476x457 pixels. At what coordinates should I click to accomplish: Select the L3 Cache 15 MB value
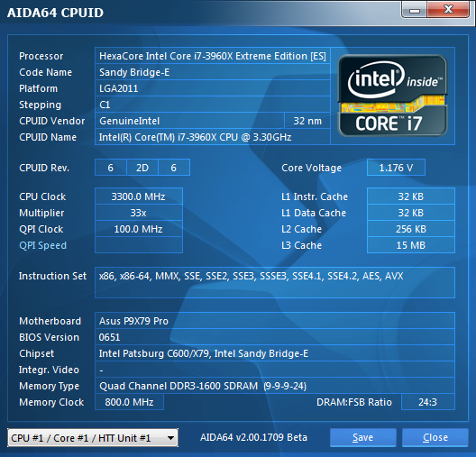coord(411,245)
